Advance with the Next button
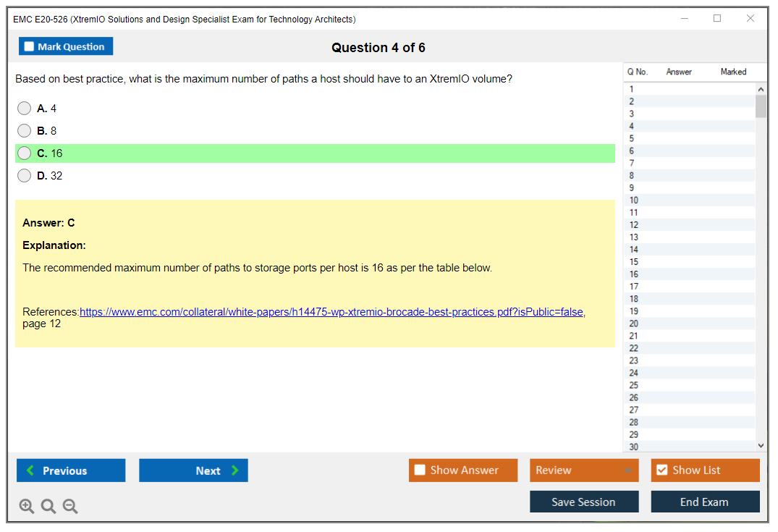The width and height of the screenshot is (778, 532). (x=193, y=470)
